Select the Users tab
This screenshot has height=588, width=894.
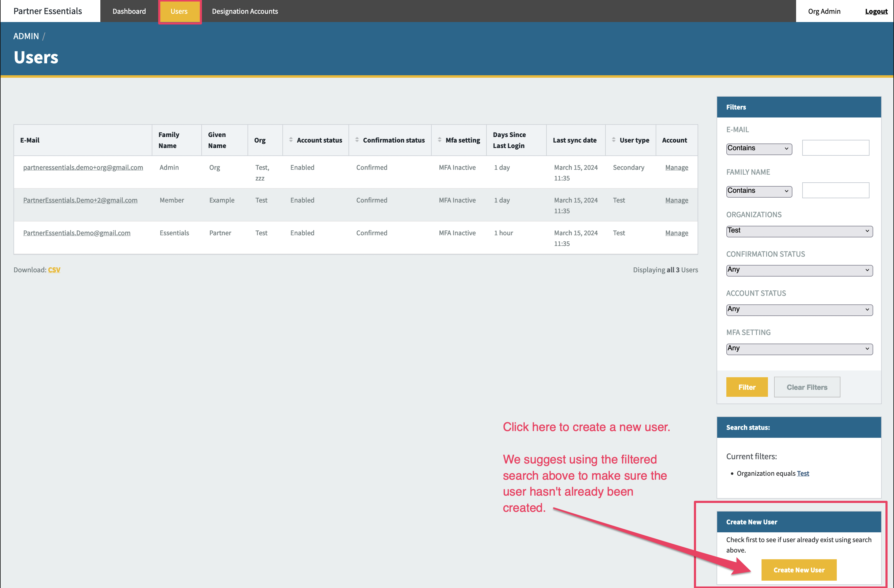click(179, 11)
